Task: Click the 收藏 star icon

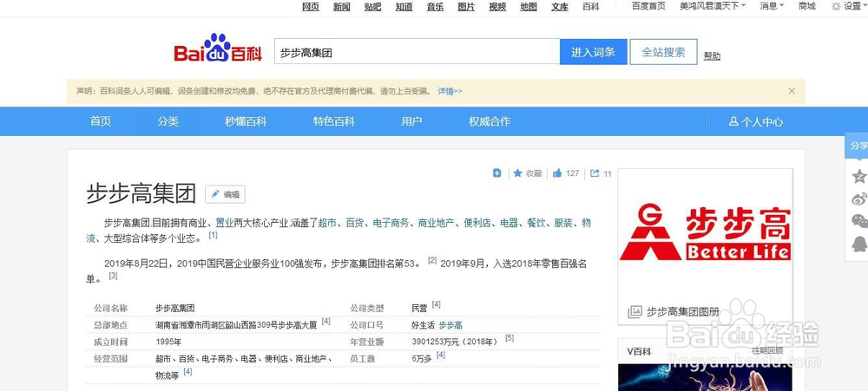Action: 517,173
